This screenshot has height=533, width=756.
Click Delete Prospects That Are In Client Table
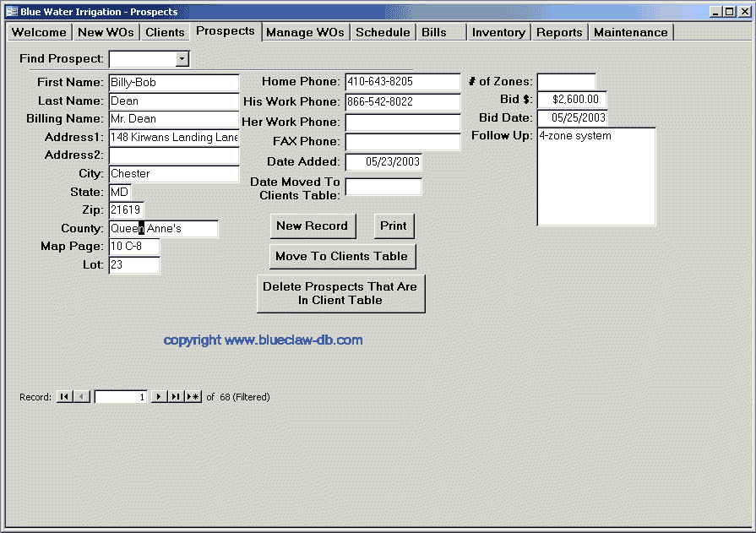(x=340, y=294)
